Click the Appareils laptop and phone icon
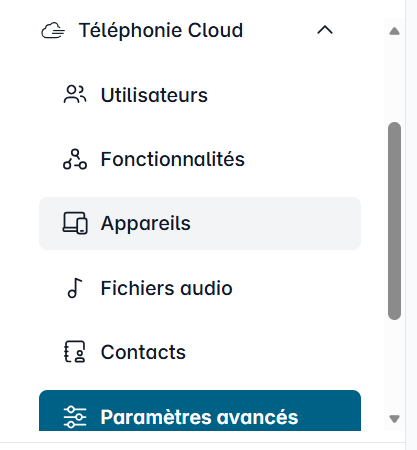Screen dimensions: 417x450 click(x=75, y=223)
